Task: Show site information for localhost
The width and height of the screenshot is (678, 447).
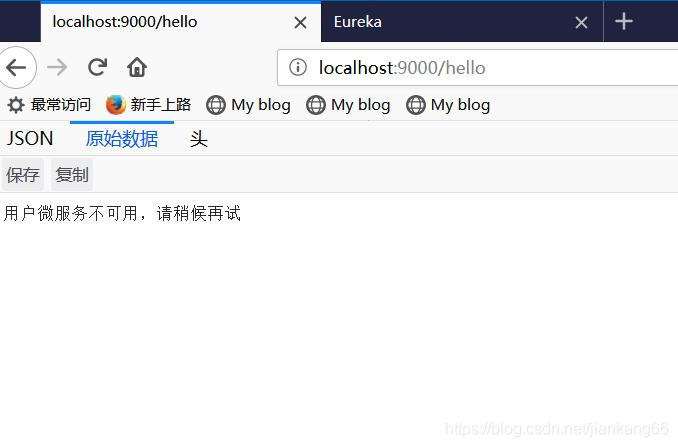Action: 298,67
